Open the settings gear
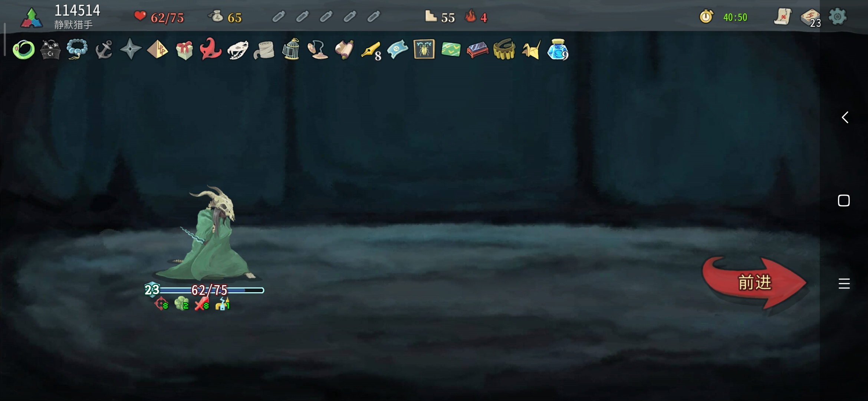 838,17
